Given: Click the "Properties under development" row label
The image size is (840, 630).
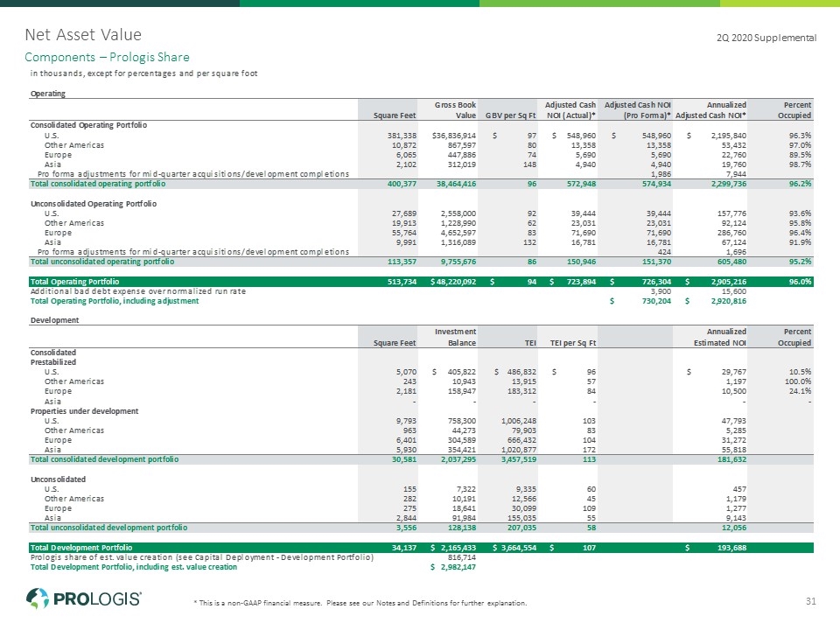Looking at the screenshot, I should [84, 411].
